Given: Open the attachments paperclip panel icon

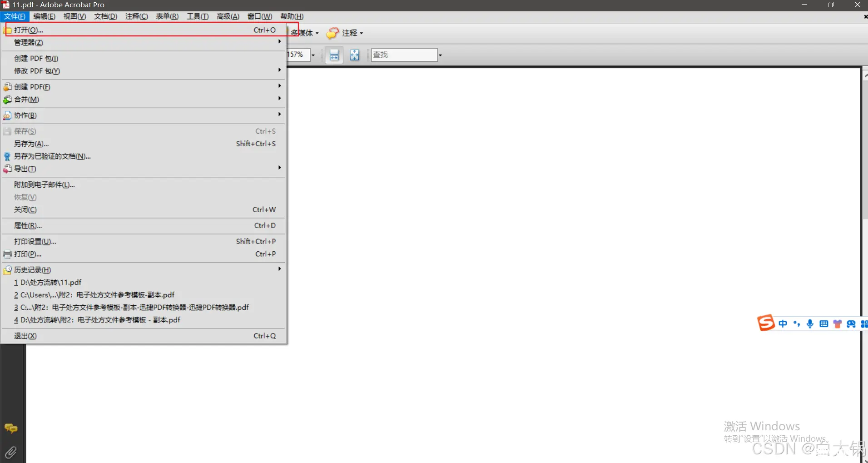Looking at the screenshot, I should point(11,452).
